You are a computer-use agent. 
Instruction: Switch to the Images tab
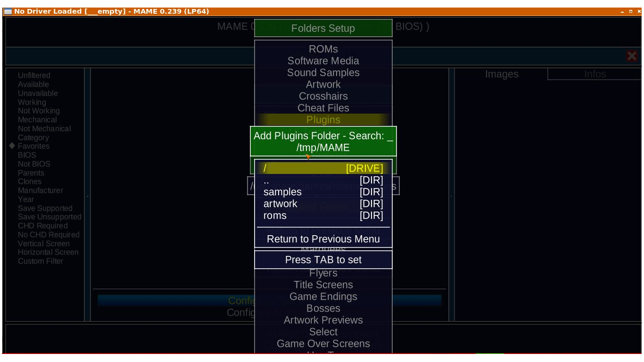click(x=501, y=74)
